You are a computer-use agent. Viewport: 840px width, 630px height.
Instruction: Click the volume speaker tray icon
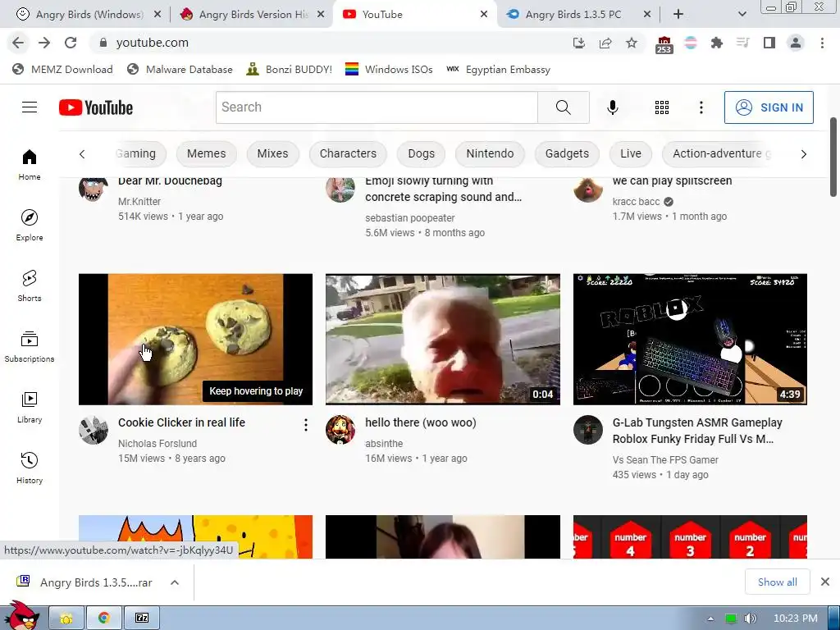(750, 619)
